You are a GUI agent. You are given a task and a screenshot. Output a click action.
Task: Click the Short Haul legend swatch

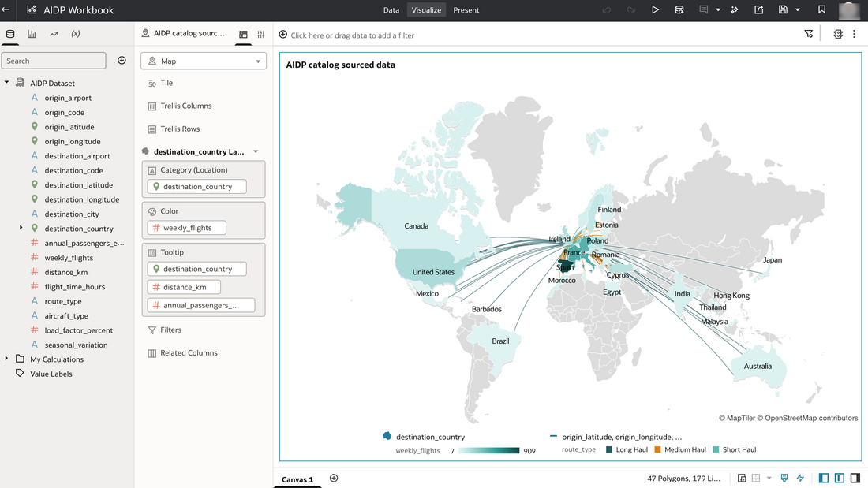point(716,450)
